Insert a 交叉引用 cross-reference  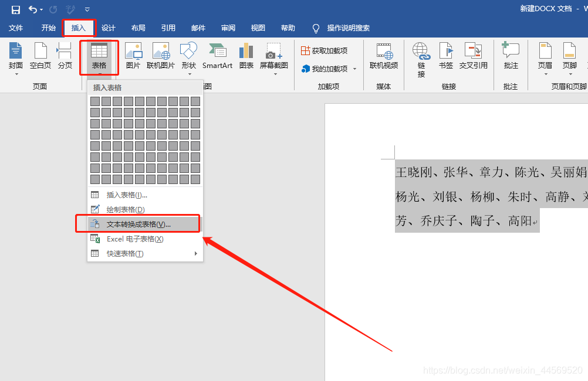click(x=473, y=56)
